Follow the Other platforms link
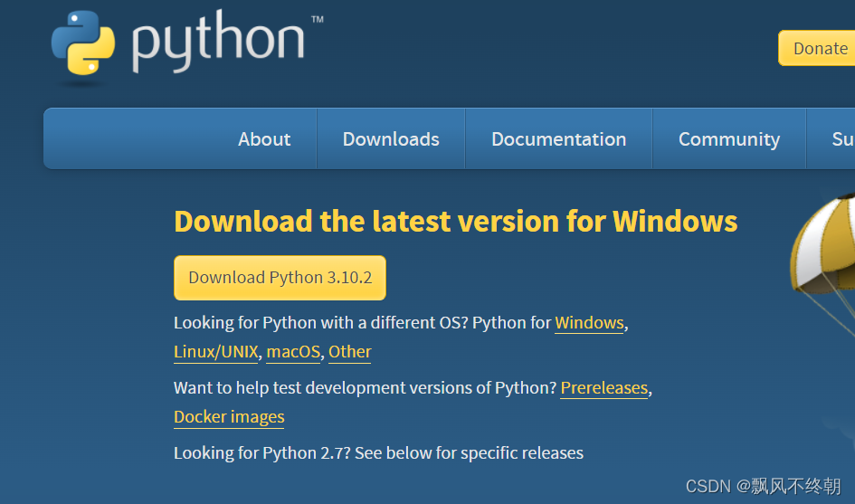Screen dimensions: 855x504 click(349, 352)
